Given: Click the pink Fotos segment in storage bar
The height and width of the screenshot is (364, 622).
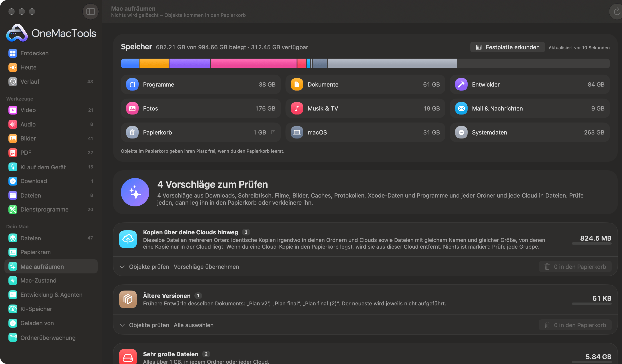Looking at the screenshot, I should coord(253,63).
